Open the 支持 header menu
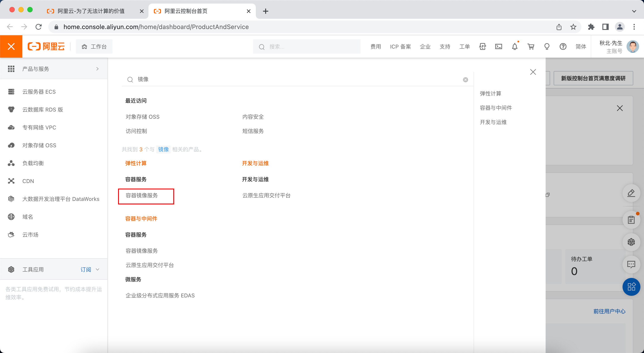 [x=445, y=47]
